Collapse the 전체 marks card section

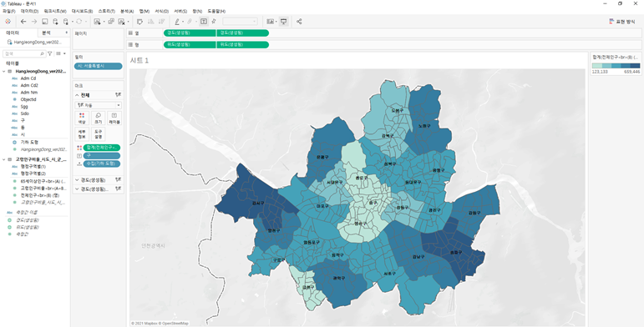pyautogui.click(x=77, y=95)
